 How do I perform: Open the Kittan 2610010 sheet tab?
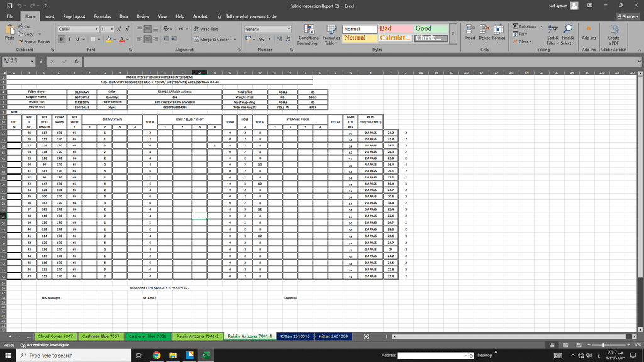click(x=295, y=337)
